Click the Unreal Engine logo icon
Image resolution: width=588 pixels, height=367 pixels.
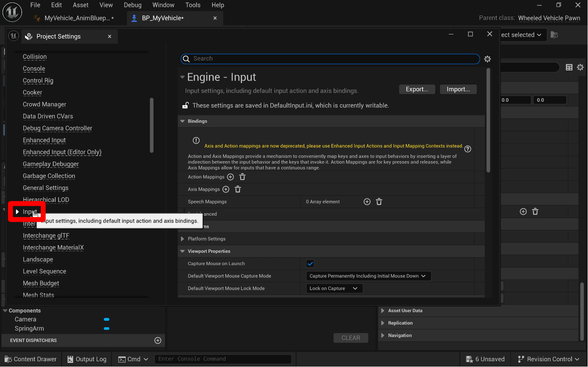pos(12,12)
